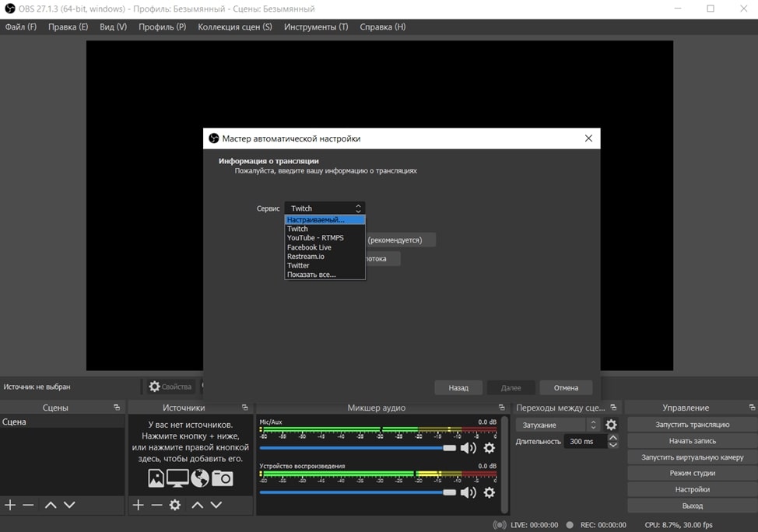Image resolution: width=758 pixels, height=532 pixels.
Task: Add image source from the sources placeholder icons
Action: tap(156, 478)
